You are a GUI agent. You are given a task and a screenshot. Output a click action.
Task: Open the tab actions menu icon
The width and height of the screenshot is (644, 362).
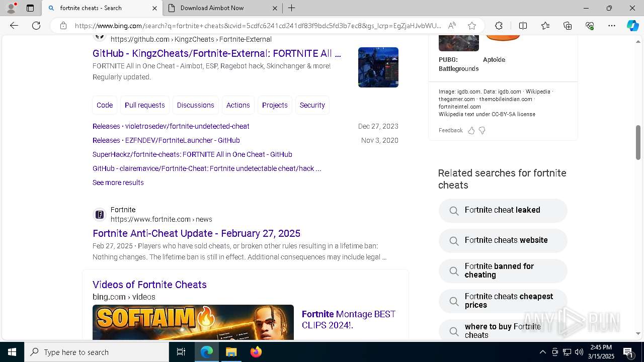click(30, 8)
